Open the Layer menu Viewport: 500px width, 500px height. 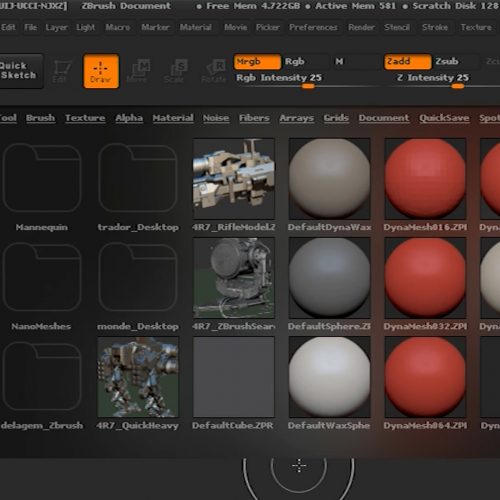[57, 27]
